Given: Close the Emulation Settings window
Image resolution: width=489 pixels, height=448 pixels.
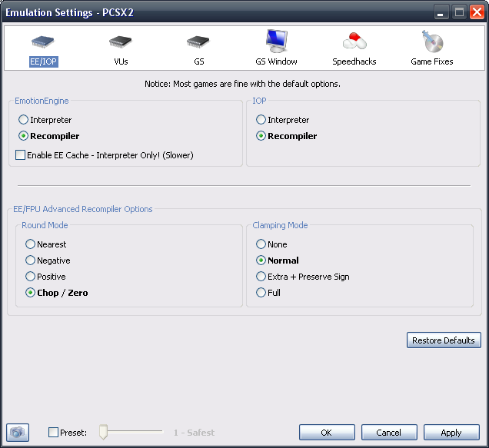Looking at the screenshot, I should [x=477, y=12].
